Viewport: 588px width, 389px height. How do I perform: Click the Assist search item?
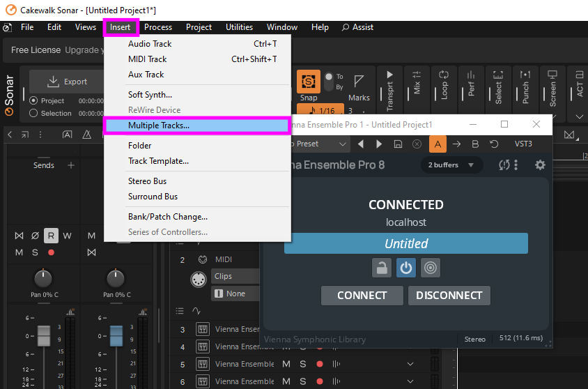point(357,27)
